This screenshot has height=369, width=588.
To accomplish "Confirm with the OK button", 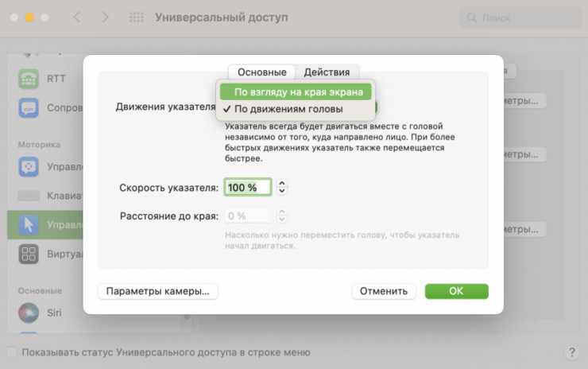I will tap(456, 291).
